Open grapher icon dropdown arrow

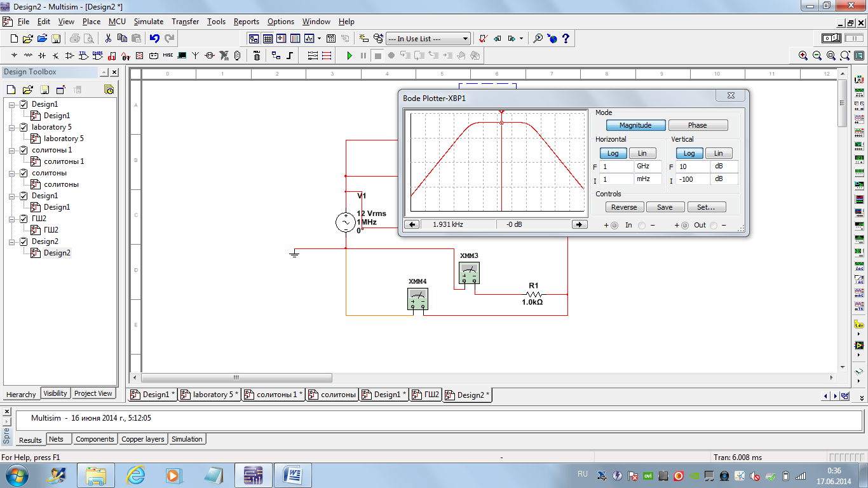click(x=319, y=39)
